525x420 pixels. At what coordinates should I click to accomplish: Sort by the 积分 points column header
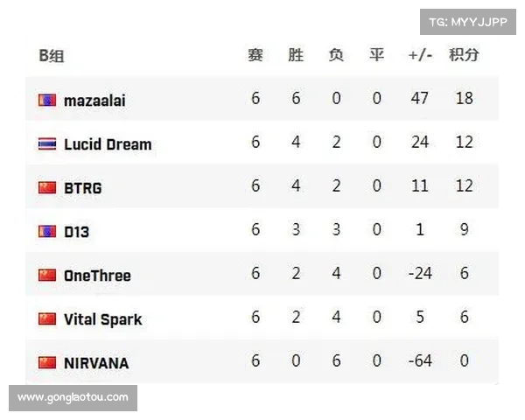(x=464, y=55)
